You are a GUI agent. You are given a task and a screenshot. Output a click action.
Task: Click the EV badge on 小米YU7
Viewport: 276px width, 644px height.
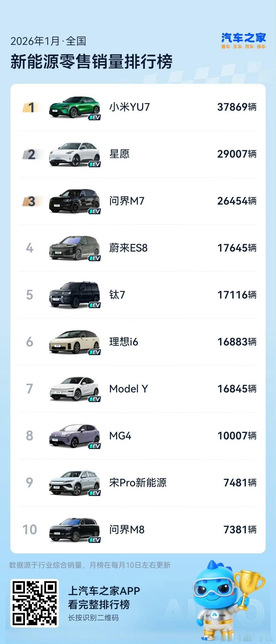click(95, 117)
